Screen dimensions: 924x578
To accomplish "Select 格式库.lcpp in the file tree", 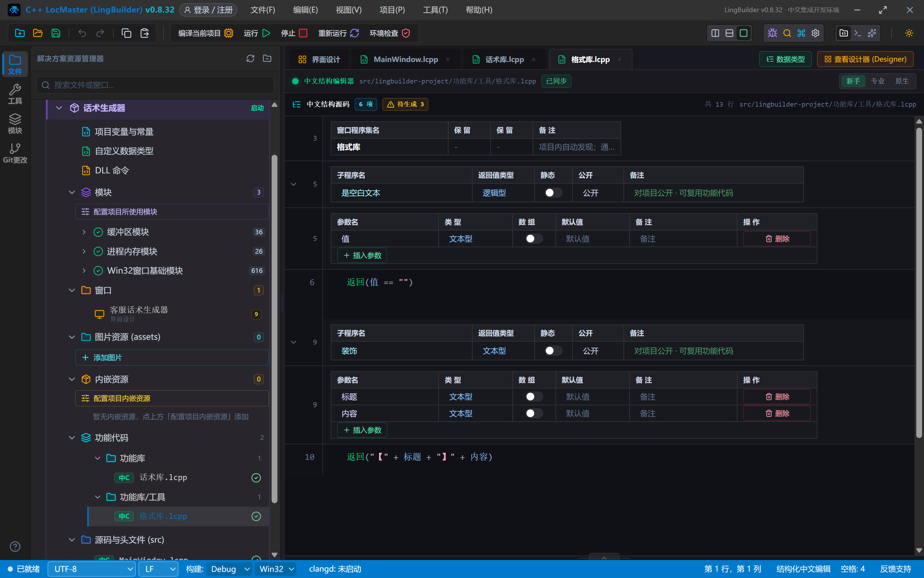I will point(179,516).
